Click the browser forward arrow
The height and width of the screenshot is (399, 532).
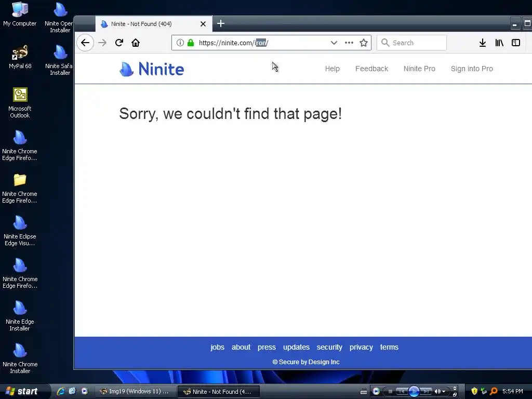coord(102,43)
